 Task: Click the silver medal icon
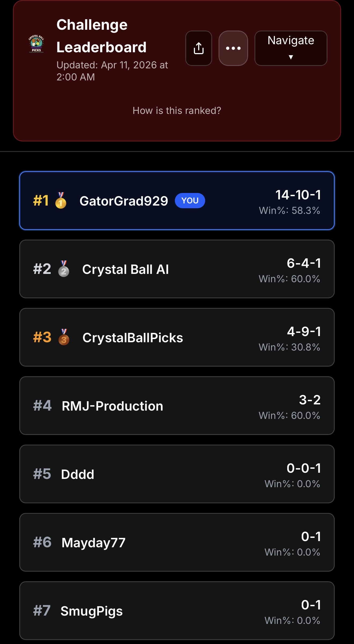point(64,269)
